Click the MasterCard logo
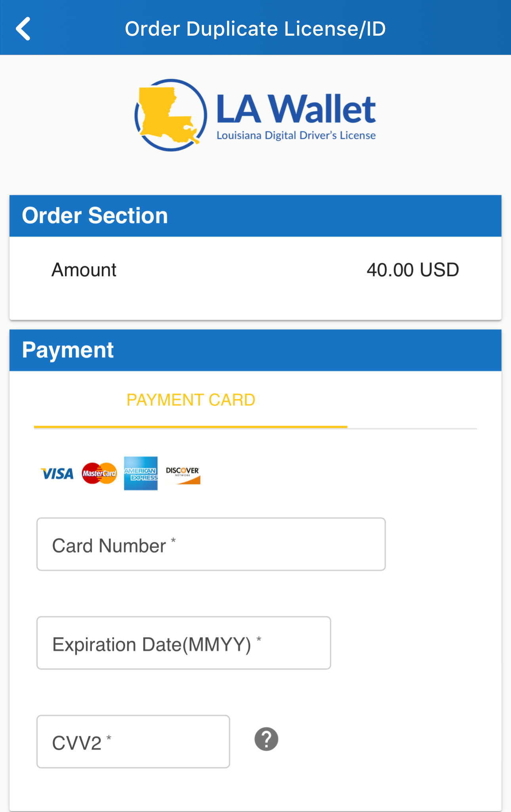Image resolution: width=511 pixels, height=812 pixels. (99, 473)
